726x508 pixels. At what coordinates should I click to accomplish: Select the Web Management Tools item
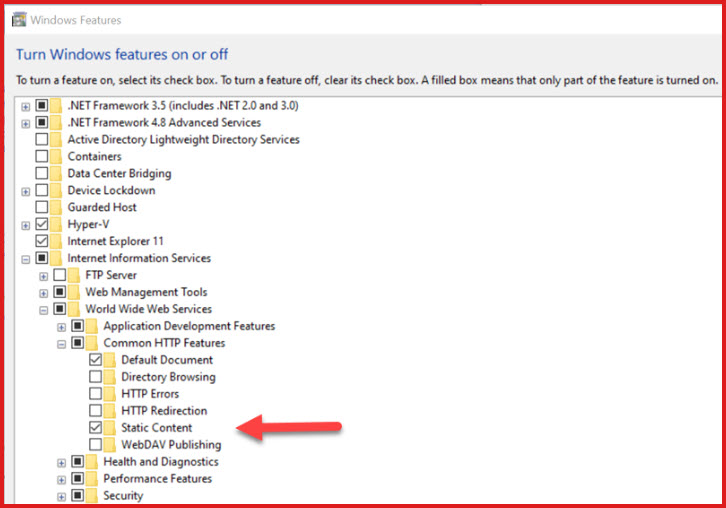pyautogui.click(x=146, y=292)
